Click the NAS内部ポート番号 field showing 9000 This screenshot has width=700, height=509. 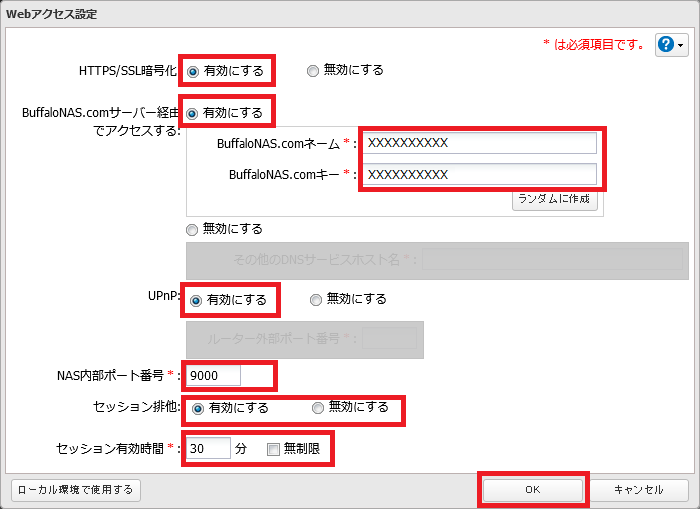click(213, 375)
